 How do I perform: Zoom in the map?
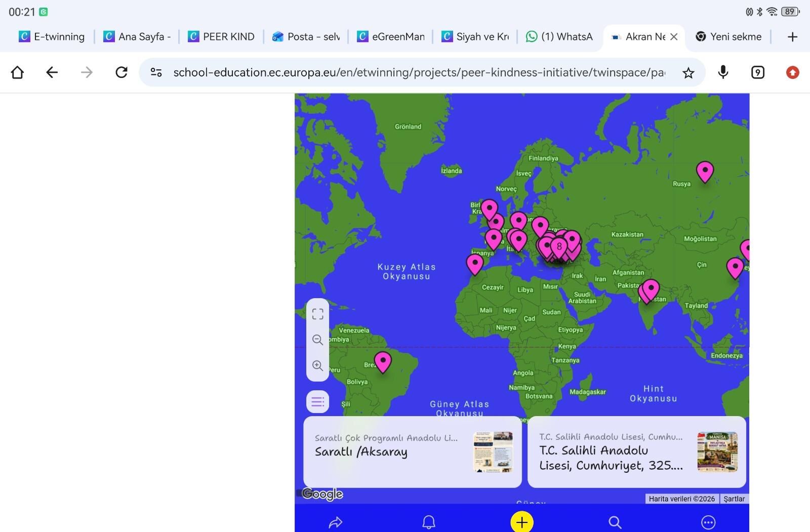317,365
